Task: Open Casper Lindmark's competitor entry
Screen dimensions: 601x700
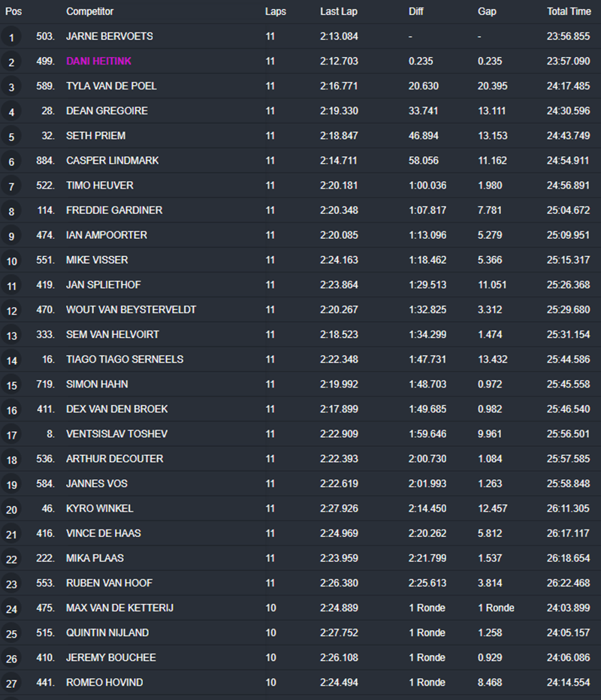Action: click(112, 161)
